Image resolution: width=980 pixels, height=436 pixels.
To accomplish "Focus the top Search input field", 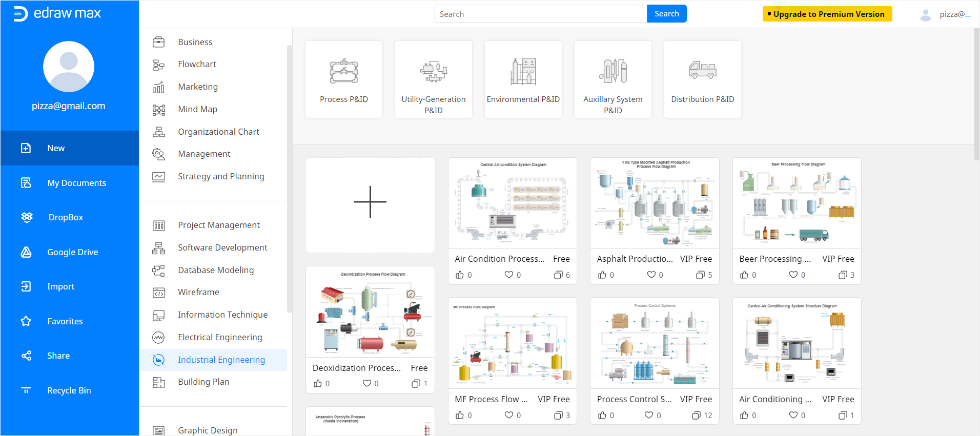I will click(x=541, y=14).
